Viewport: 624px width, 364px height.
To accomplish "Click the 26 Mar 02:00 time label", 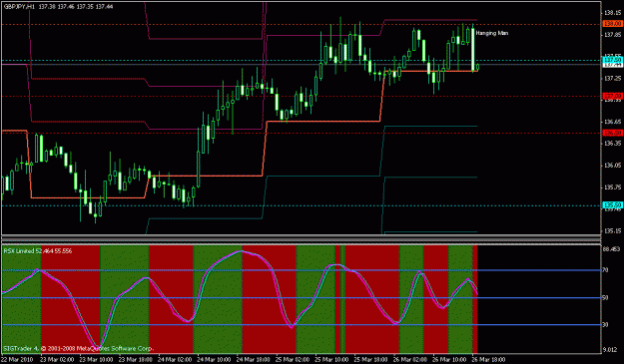I will pyautogui.click(x=410, y=360).
